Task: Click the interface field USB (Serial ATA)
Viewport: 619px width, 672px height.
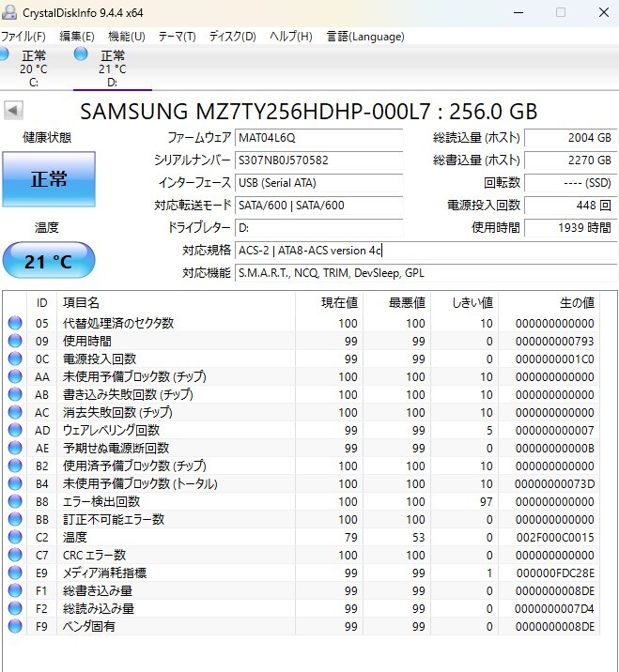Action: point(318,183)
